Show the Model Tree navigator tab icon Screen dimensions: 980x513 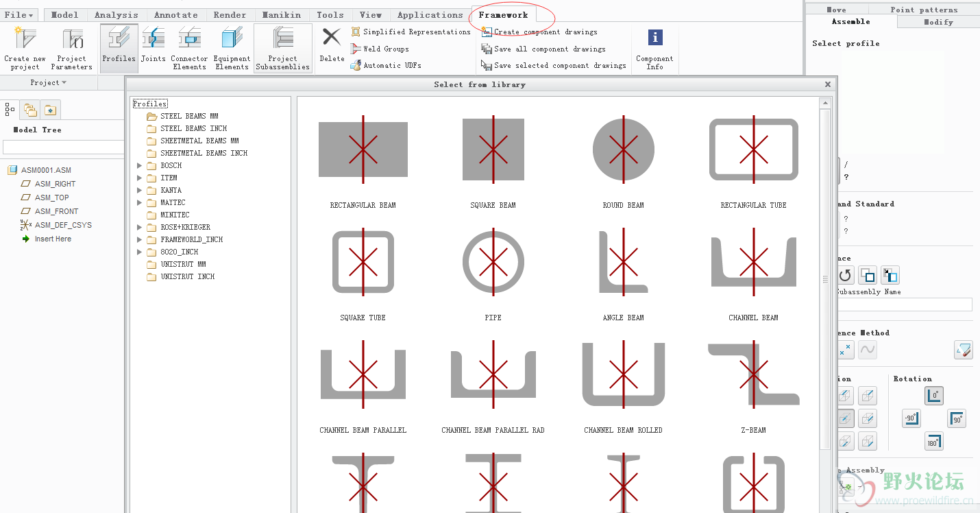pyautogui.click(x=10, y=109)
